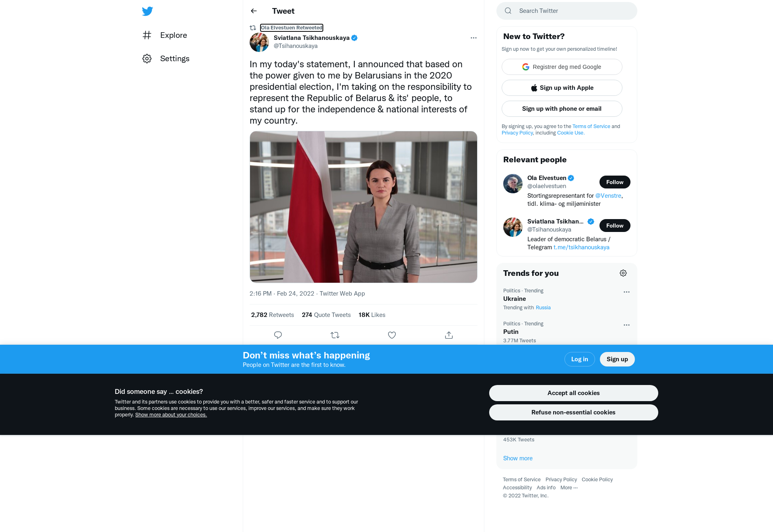This screenshot has width=773, height=532.
Task: Open more options for Ukraine trend
Action: click(626, 292)
